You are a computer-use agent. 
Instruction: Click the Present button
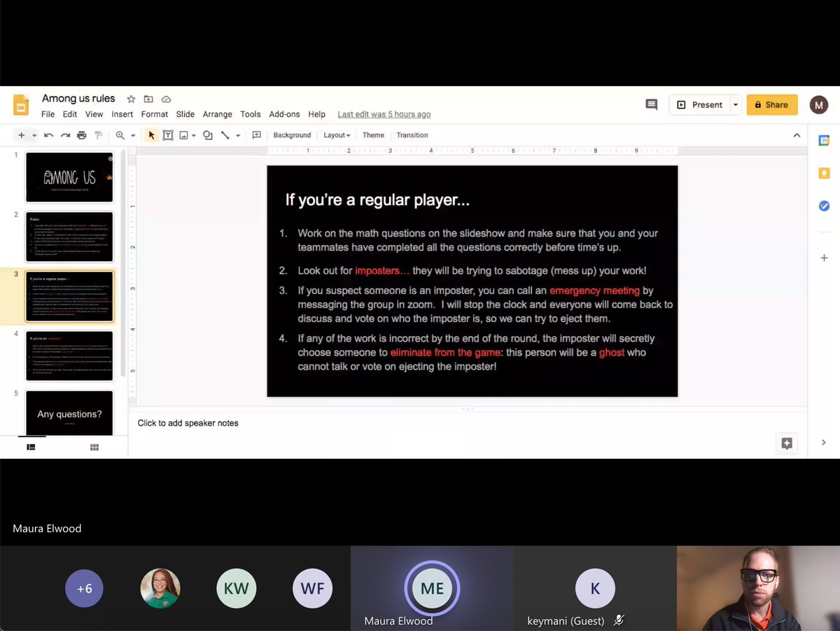700,105
